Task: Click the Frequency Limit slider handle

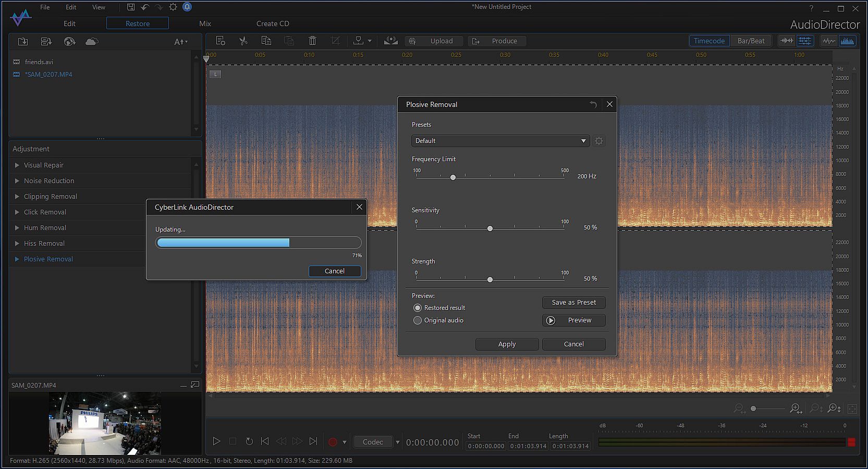Action: (453, 177)
